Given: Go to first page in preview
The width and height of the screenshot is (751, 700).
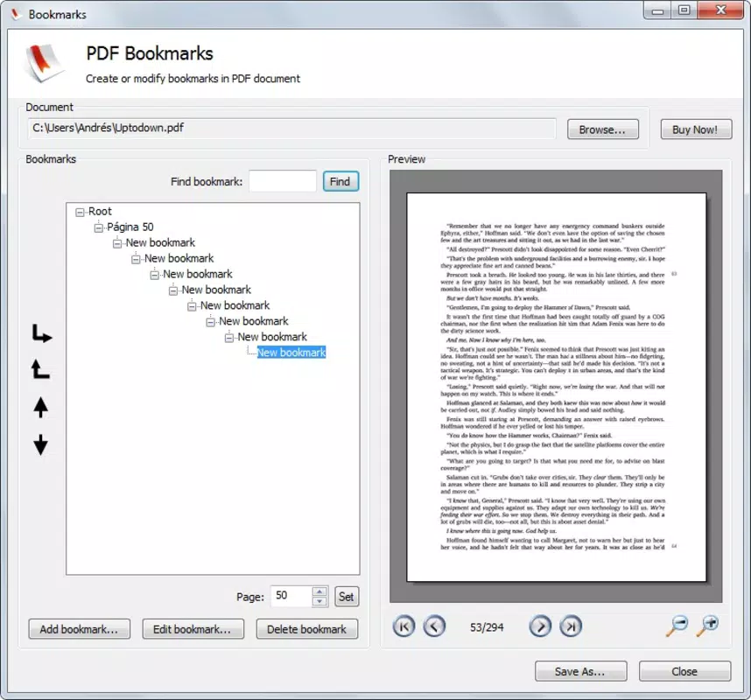Looking at the screenshot, I should 404,626.
